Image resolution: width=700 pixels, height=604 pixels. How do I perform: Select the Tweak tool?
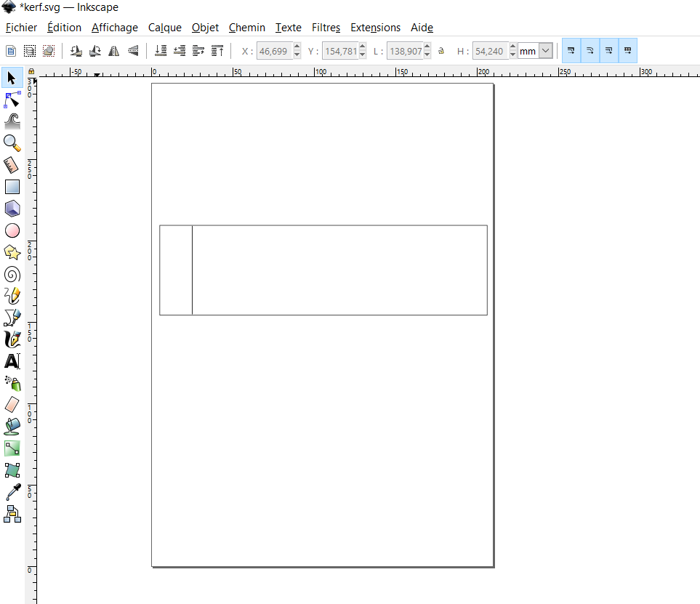tap(12, 121)
